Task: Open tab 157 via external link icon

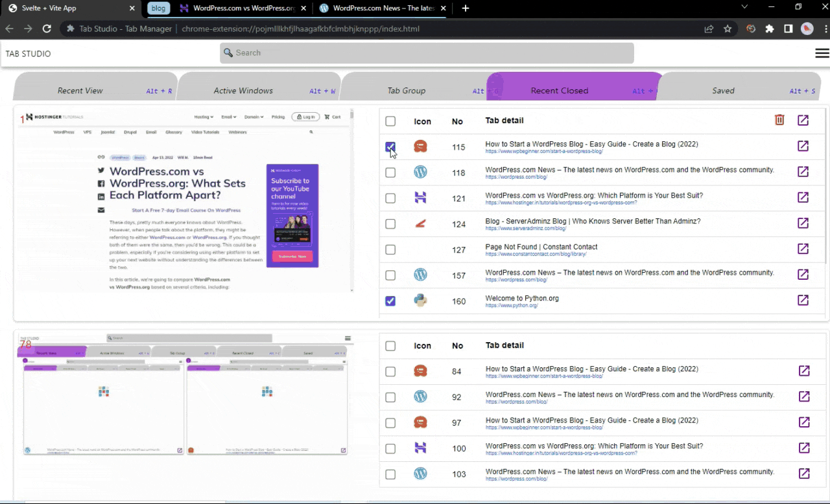Action: point(803,275)
